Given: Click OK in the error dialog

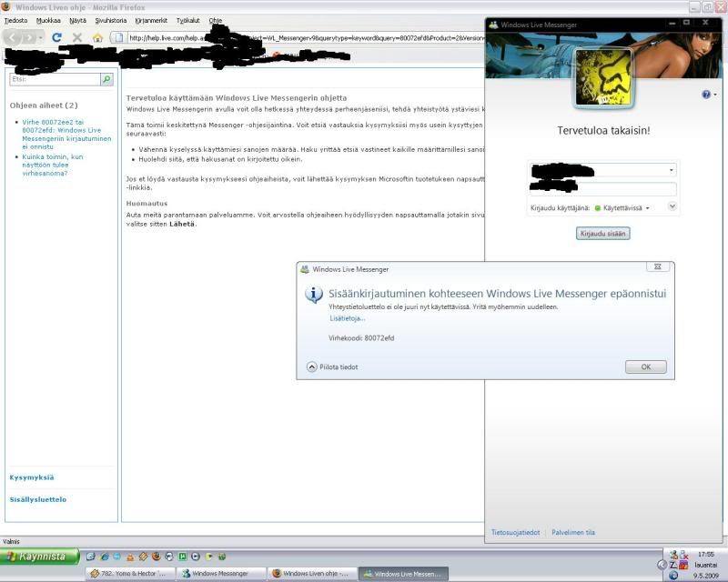Looking at the screenshot, I should pyautogui.click(x=646, y=366).
